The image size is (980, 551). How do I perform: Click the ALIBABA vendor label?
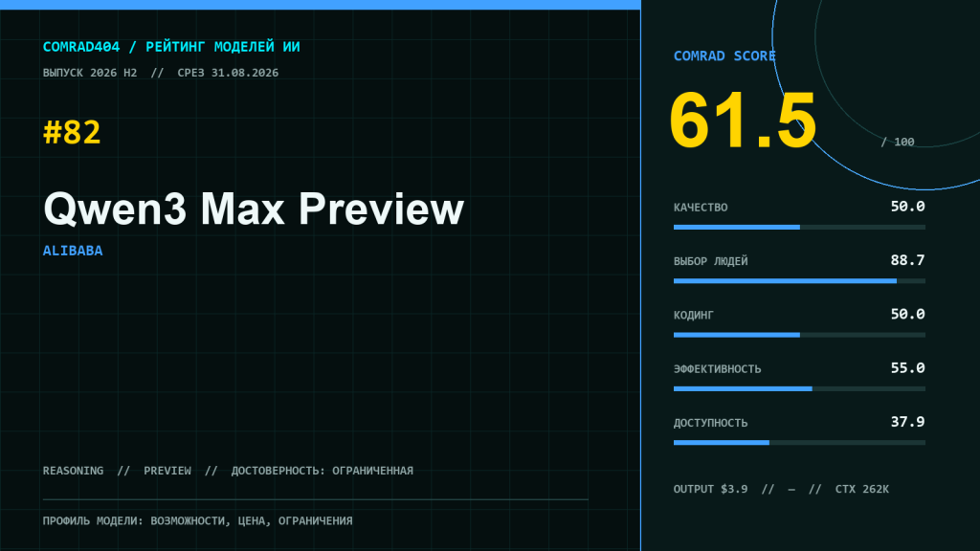[73, 251]
